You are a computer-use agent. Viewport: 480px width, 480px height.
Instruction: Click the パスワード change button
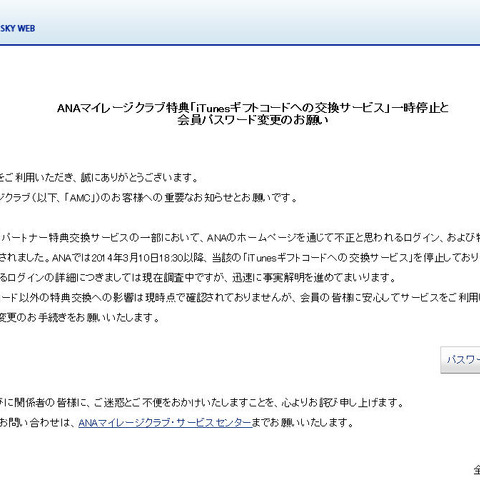460,360
